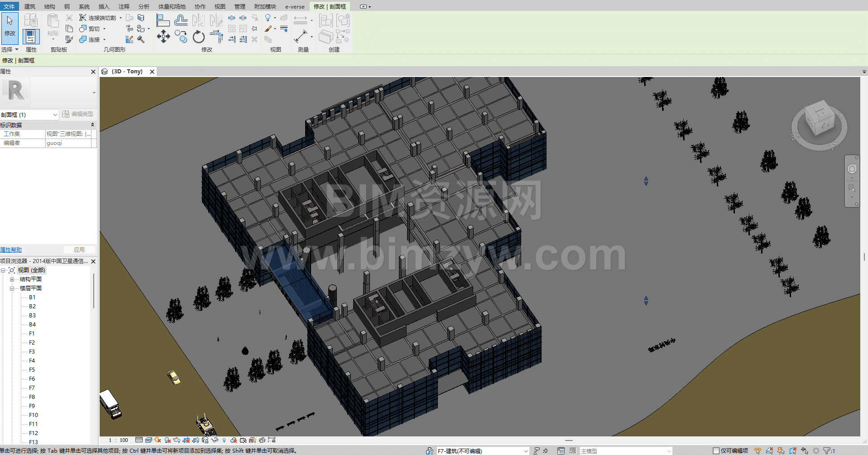Close the {3D - Tony} view tab
Viewport: 868px width, 455px height.
coord(152,72)
